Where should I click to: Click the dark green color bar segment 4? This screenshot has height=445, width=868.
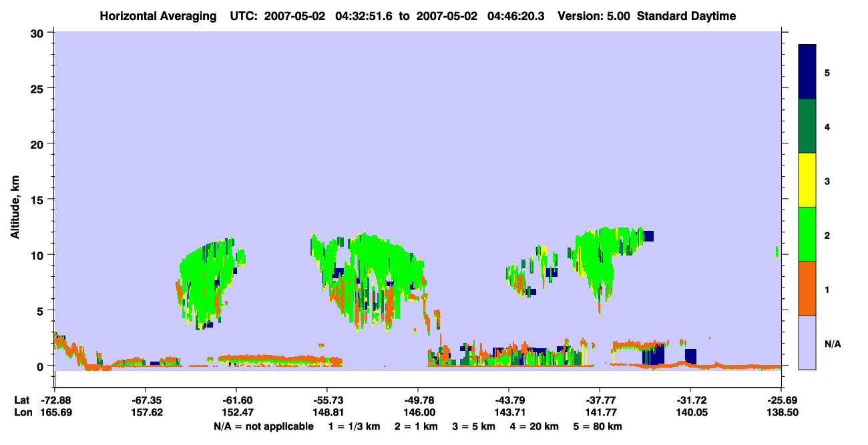pyautogui.click(x=807, y=126)
